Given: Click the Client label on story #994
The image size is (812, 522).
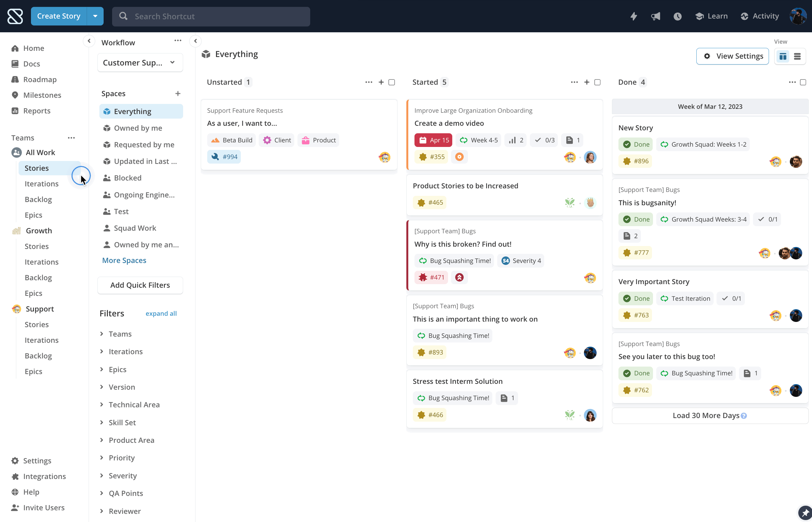Looking at the screenshot, I should pyautogui.click(x=277, y=140).
